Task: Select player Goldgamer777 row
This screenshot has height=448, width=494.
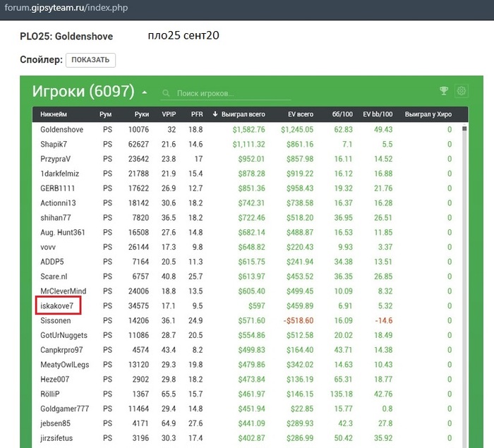Action: coord(246,409)
